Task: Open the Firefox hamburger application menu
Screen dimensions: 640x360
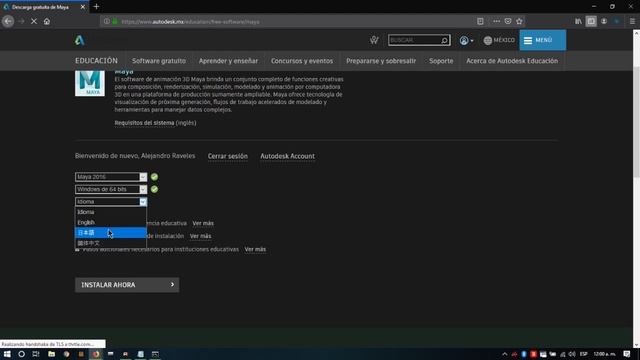Action: (632, 21)
